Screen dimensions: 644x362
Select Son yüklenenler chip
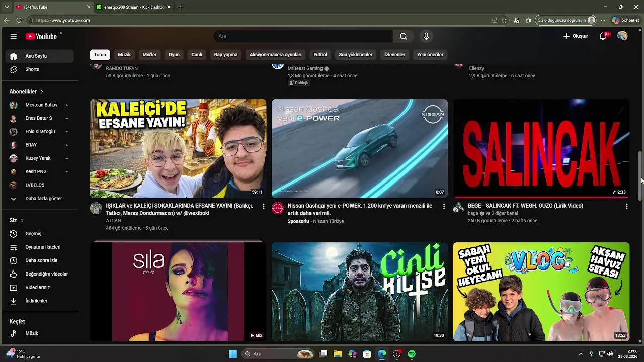click(x=356, y=55)
